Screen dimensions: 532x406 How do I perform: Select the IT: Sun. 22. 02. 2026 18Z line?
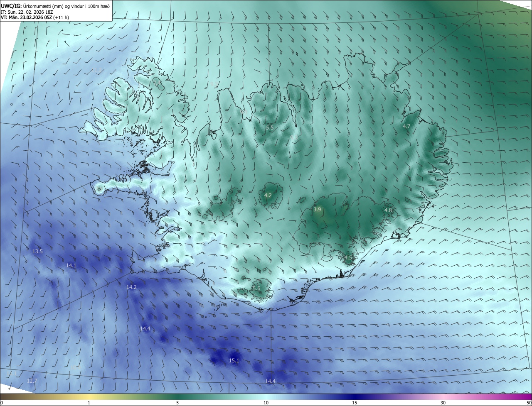point(27,12)
